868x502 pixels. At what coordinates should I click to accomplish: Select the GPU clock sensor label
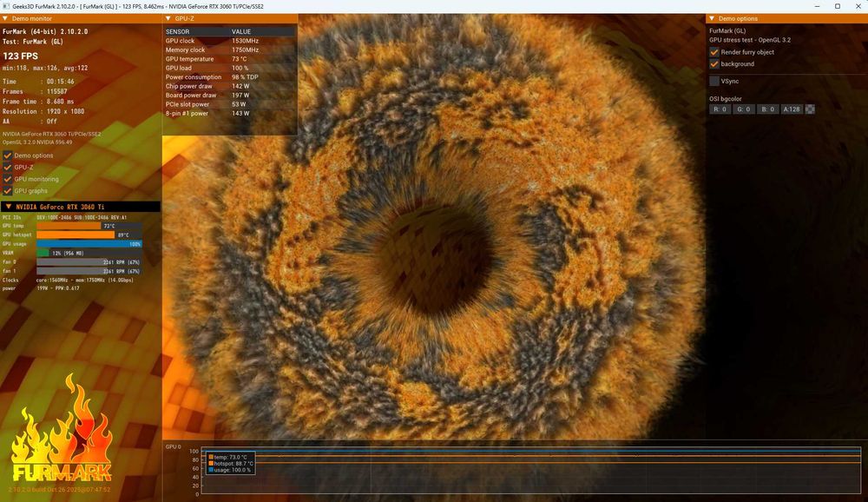180,41
